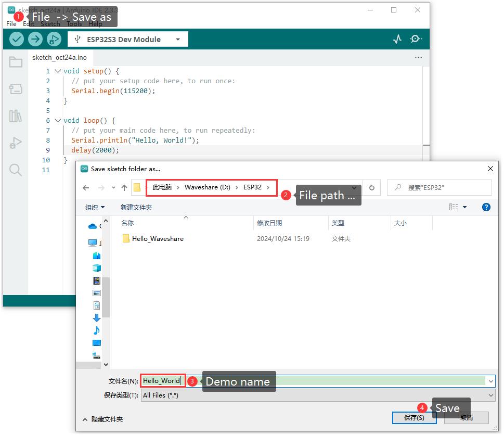The height and width of the screenshot is (435, 504).
Task: Select the Hello_Waveshare folder
Action: tap(157, 239)
